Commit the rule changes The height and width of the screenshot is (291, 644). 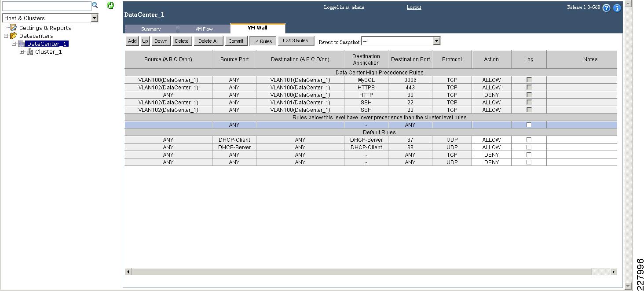coord(236,41)
